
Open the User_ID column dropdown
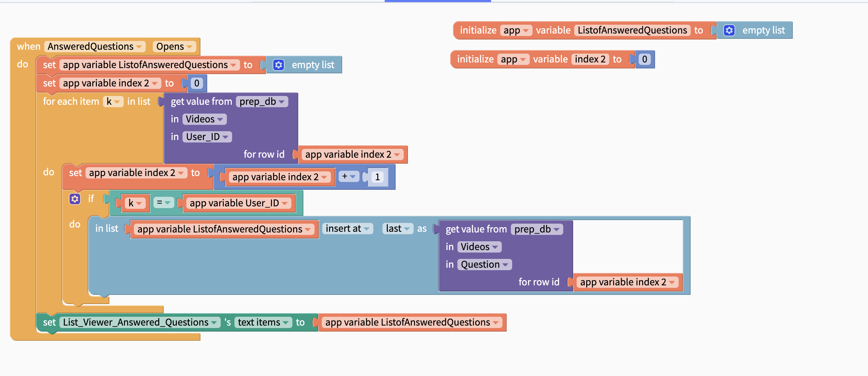click(207, 137)
